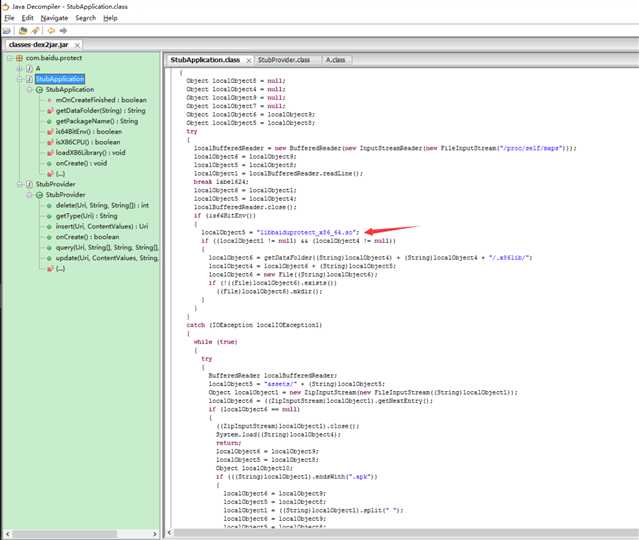Click the break label624 line in code
639x540 pixels.
click(221, 182)
